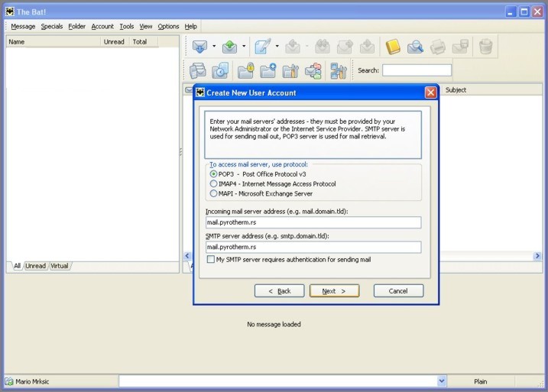This screenshot has width=548, height=392.
Task: Click the Incoming mail server address field
Action: [x=313, y=222]
